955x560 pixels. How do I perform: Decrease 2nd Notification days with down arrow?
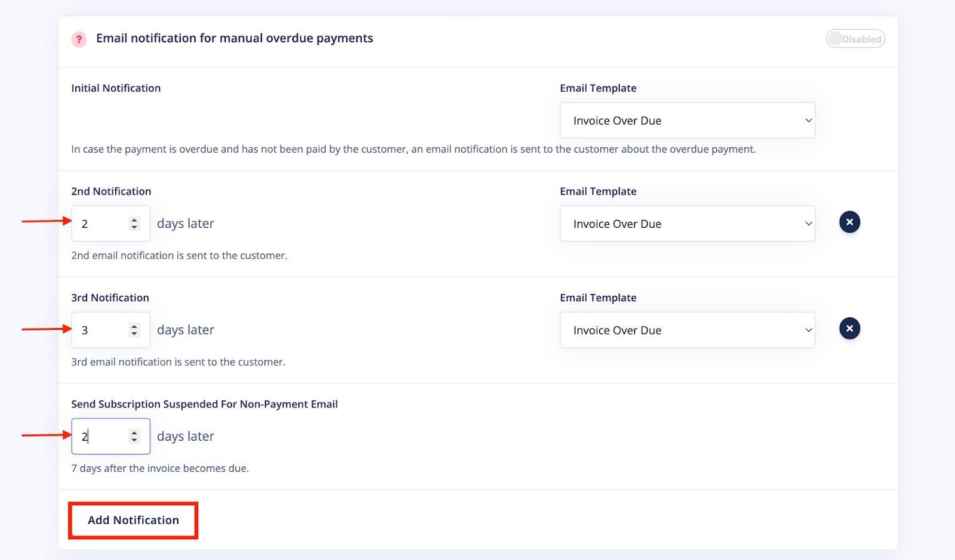point(134,227)
